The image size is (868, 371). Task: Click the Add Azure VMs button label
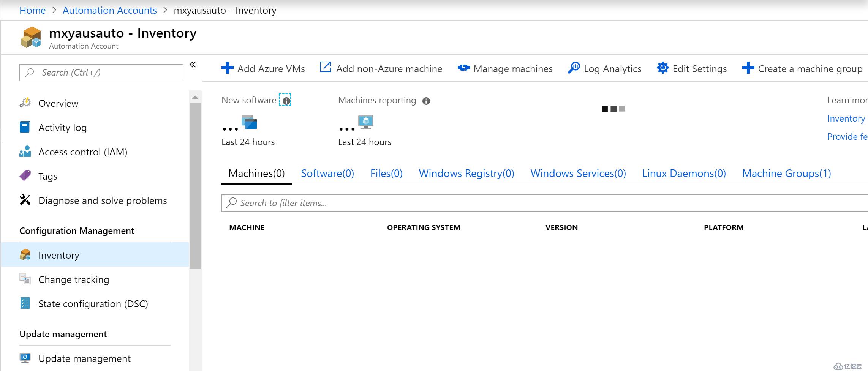tap(271, 69)
